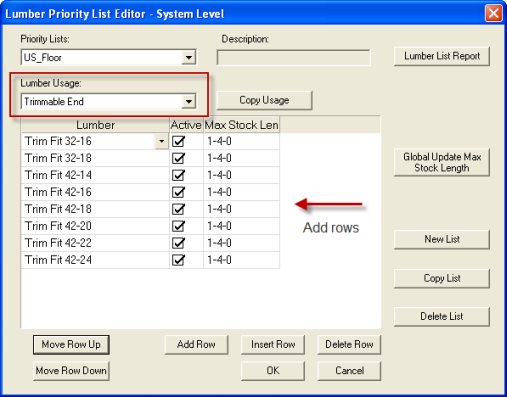Click the Insert Row button
The image size is (507, 397).
point(273,345)
